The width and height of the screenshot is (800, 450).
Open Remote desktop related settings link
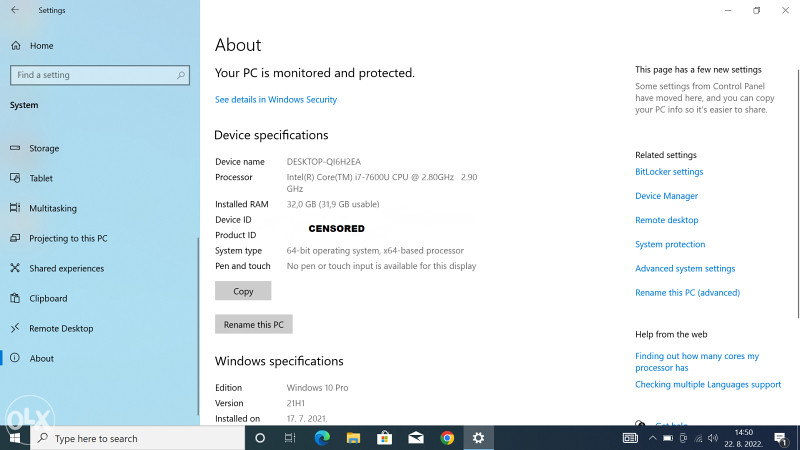[x=666, y=220]
